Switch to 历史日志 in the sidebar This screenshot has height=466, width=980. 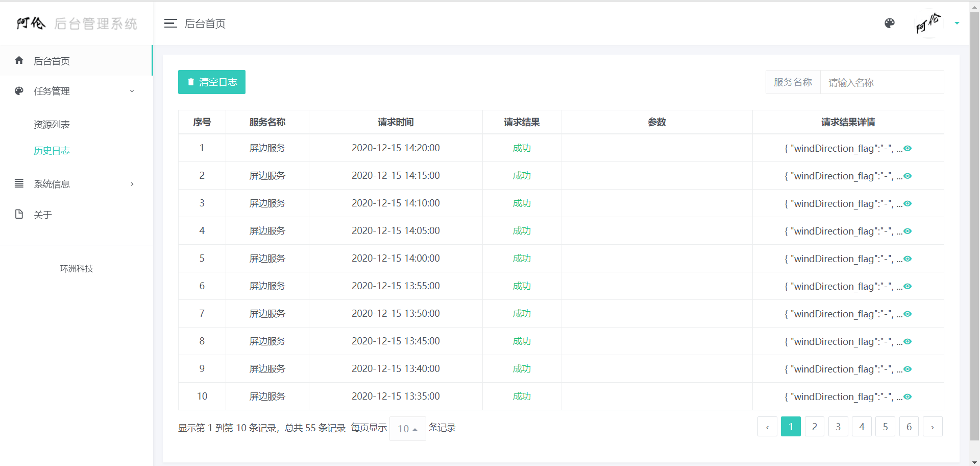(51, 150)
